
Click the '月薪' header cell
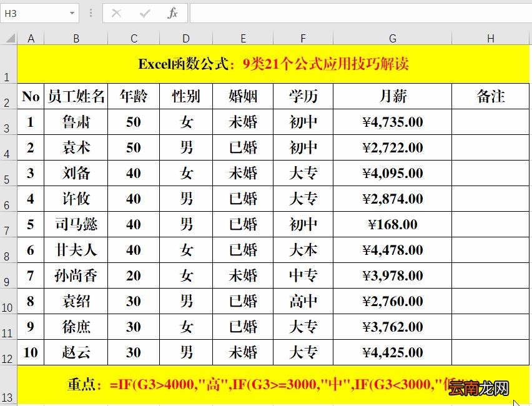click(393, 96)
